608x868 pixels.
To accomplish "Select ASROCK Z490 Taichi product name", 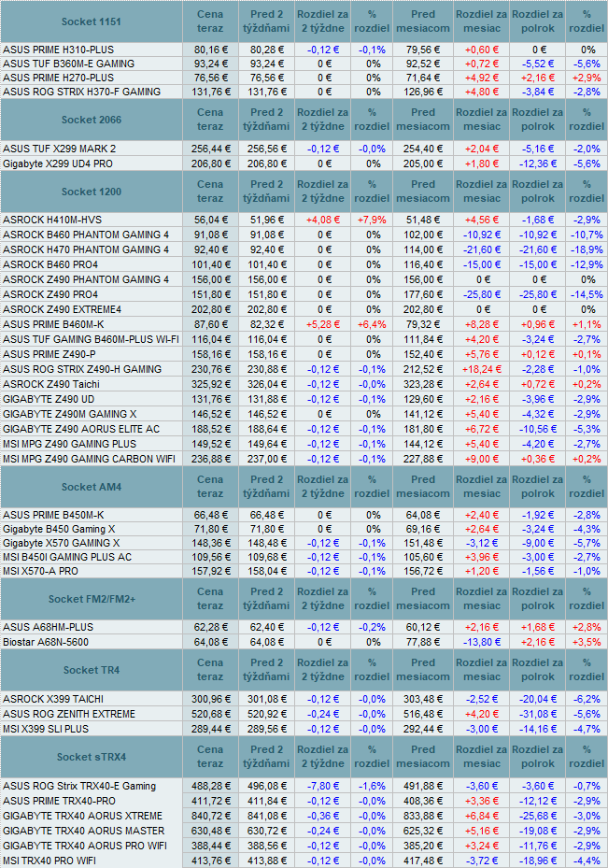I will pos(51,384).
